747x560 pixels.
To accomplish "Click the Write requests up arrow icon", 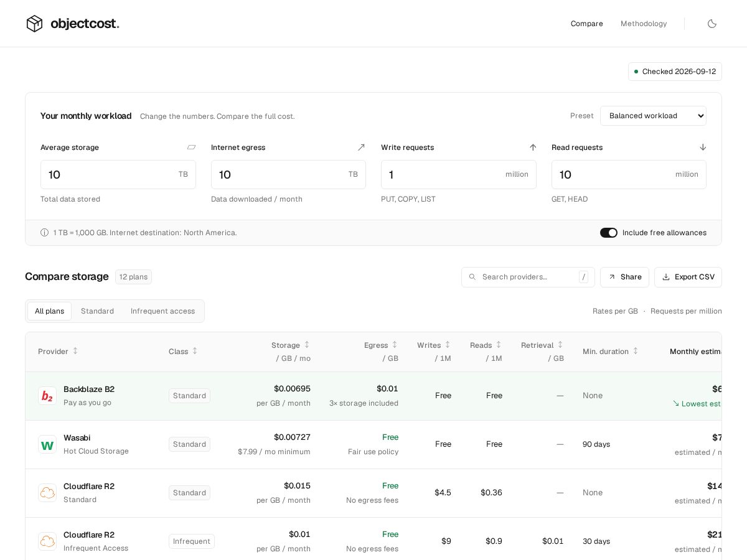I will point(533,147).
